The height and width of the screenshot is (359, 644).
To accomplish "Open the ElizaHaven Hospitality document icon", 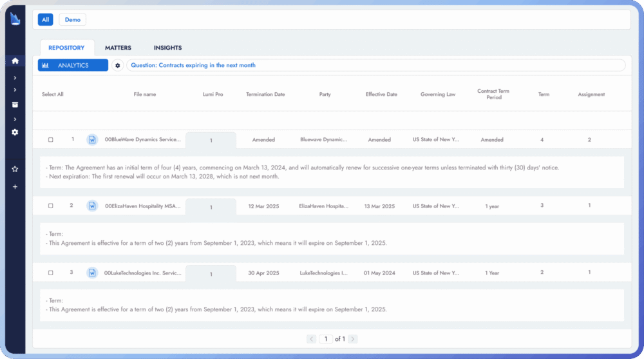I will click(x=92, y=206).
